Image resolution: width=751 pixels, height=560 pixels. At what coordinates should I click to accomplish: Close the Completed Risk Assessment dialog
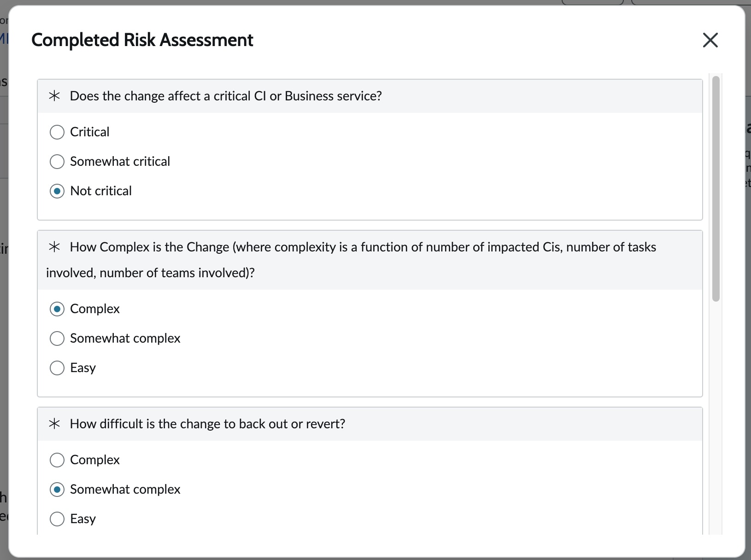pos(710,40)
